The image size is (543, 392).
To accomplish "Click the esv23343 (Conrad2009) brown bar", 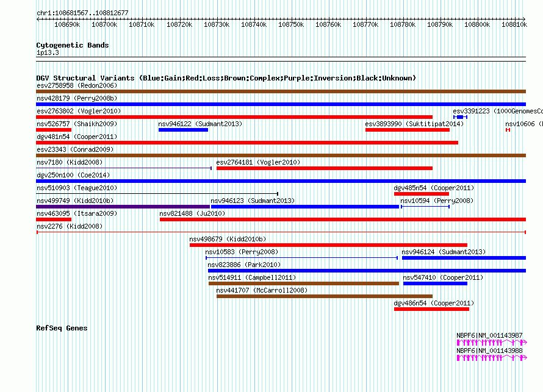I will 281,155.
